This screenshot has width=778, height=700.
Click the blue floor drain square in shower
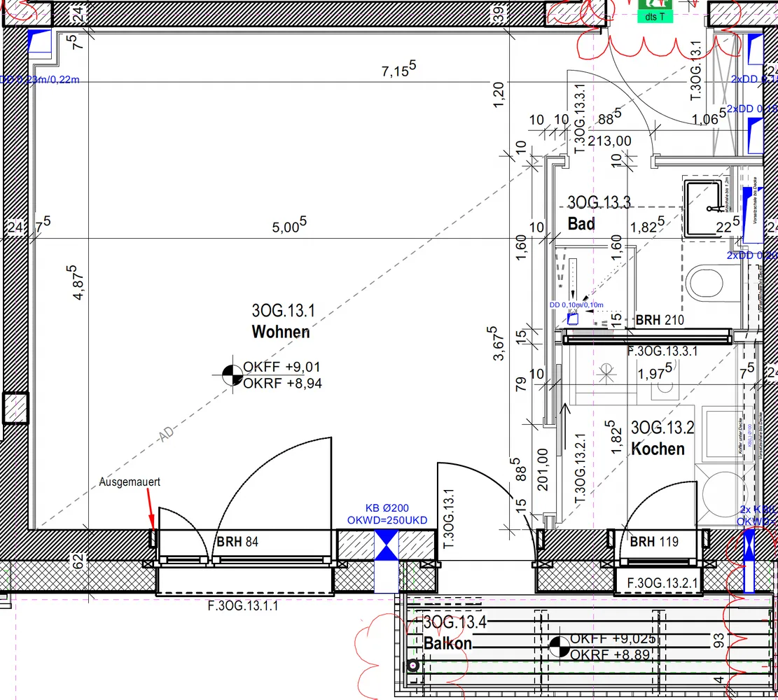(573, 319)
